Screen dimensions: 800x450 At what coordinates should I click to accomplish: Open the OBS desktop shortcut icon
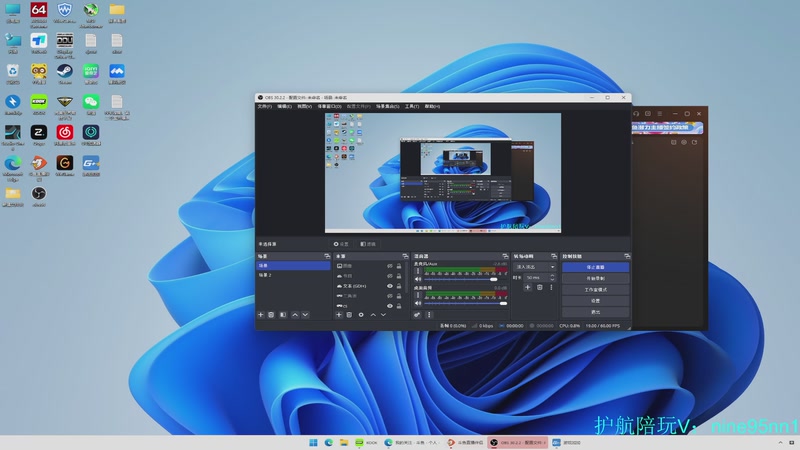coord(39,196)
